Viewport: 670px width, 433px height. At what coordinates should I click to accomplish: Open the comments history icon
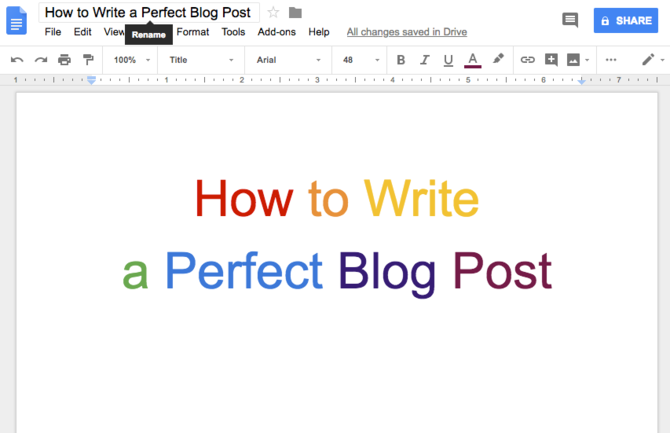click(x=570, y=20)
